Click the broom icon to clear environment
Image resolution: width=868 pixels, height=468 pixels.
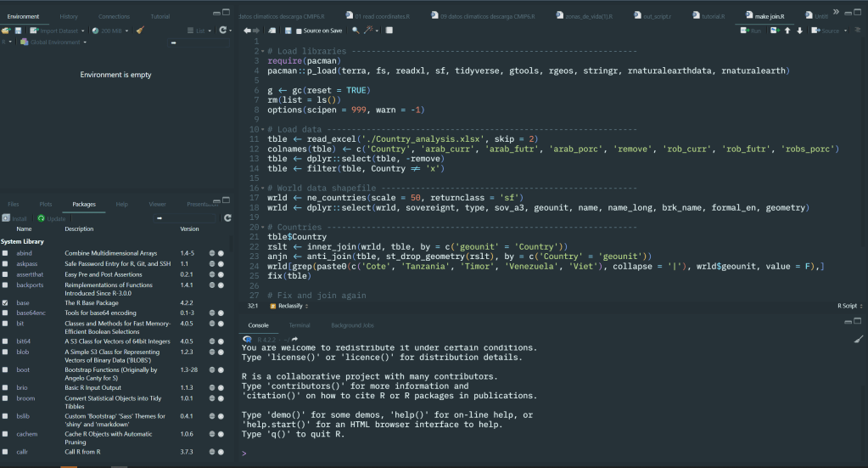(x=140, y=30)
